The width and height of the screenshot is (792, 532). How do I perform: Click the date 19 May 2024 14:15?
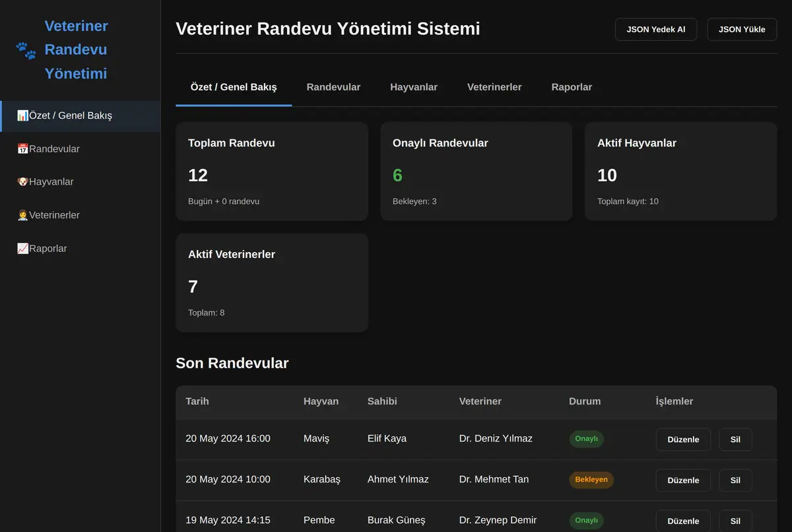coord(228,521)
